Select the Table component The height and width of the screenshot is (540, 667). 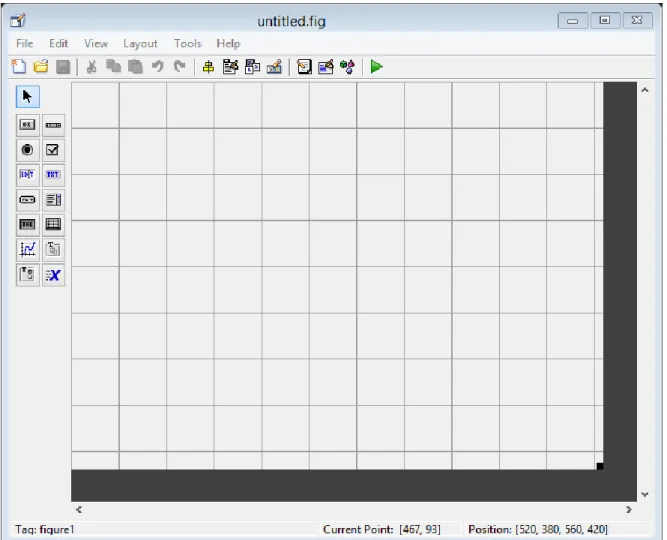coord(53,225)
